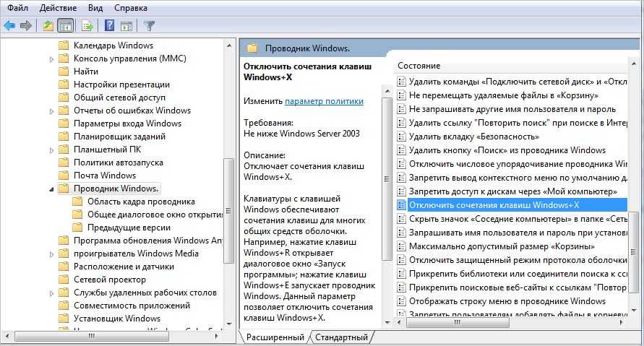Image resolution: width=644 pixels, height=346 pixels.
Task: Click the Export list toolbar icon
Action: (87, 26)
